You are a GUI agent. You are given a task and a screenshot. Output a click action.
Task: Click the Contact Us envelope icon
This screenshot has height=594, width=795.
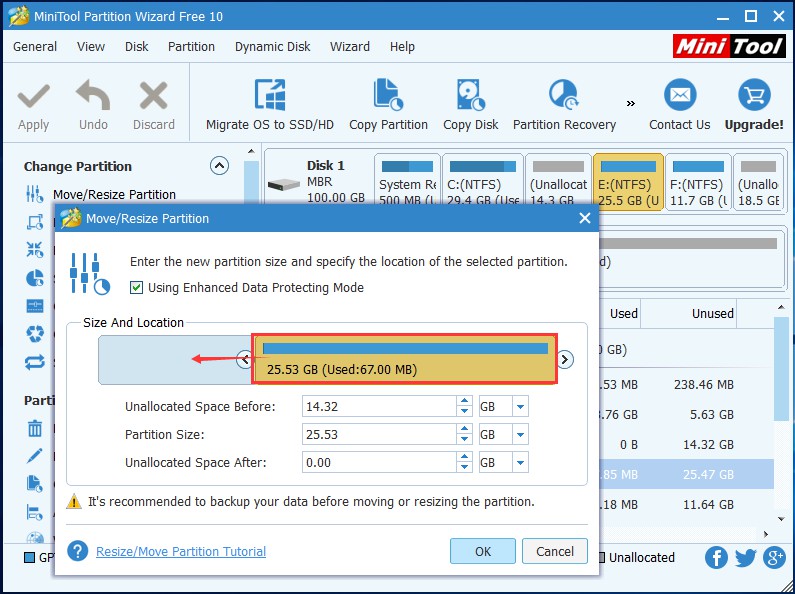coord(679,95)
